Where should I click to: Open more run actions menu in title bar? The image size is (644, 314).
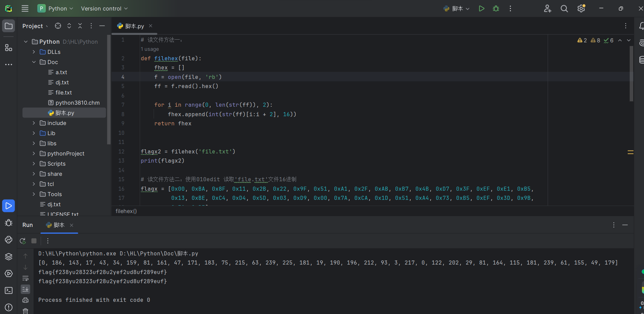click(510, 8)
